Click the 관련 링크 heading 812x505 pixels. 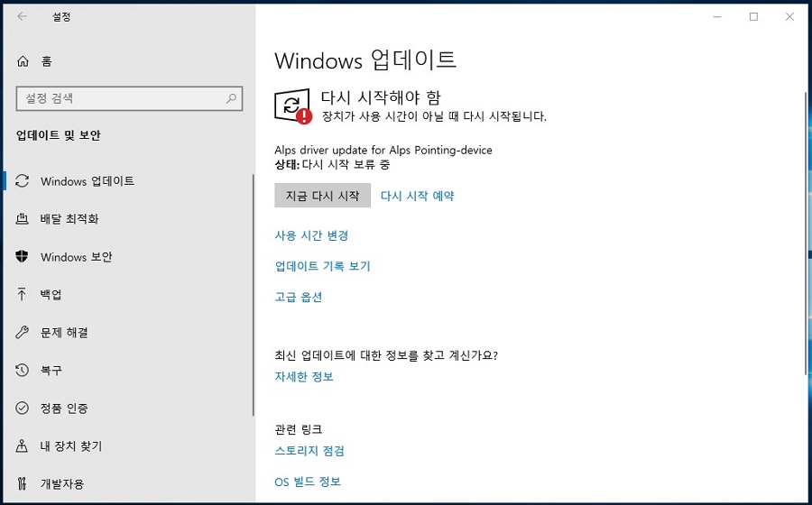[x=299, y=429]
